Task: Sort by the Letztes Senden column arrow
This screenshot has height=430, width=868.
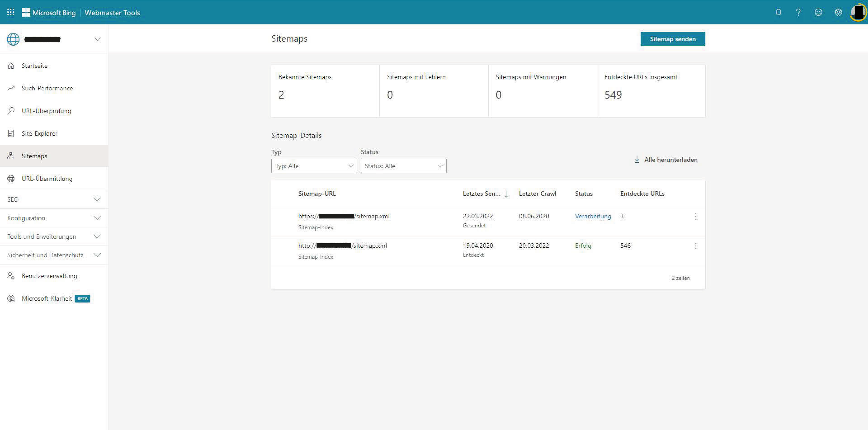Action: click(506, 194)
